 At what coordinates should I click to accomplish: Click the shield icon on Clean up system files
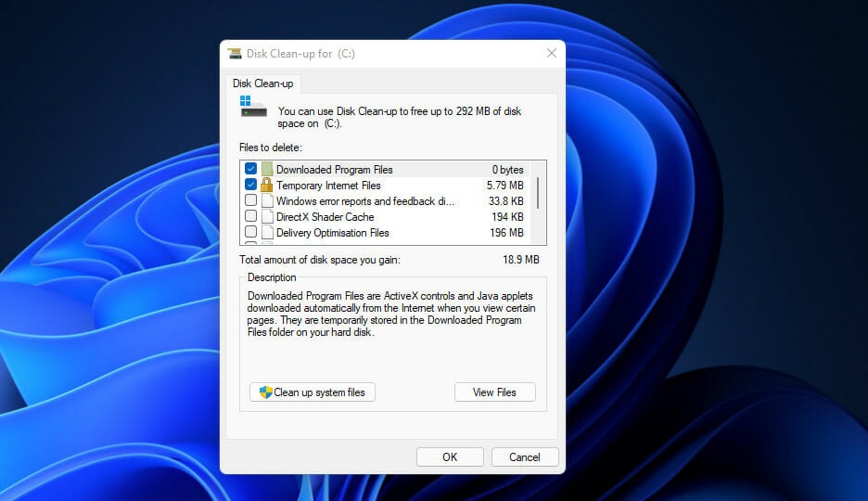point(266,392)
